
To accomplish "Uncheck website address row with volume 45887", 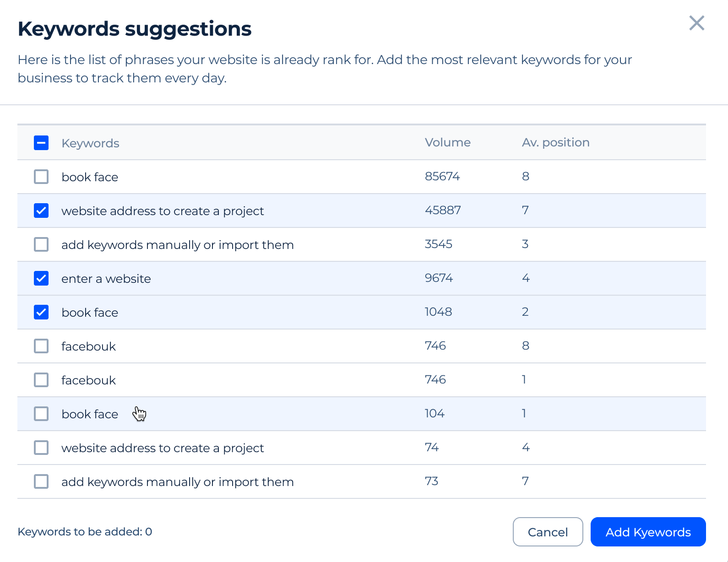I will click(41, 211).
